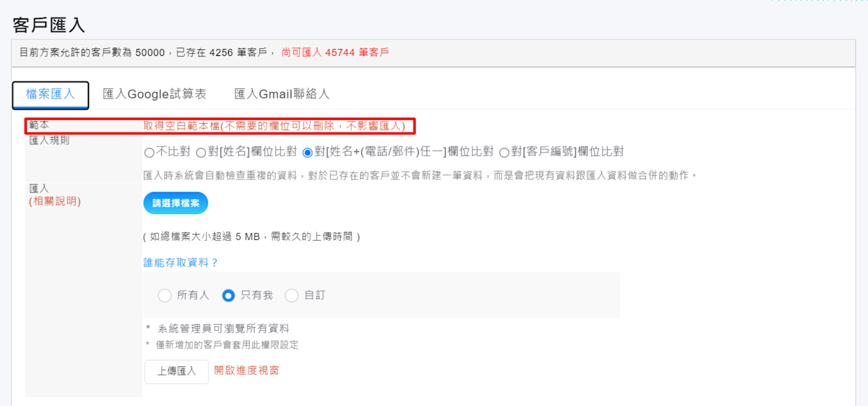Click the red 尚可匯入 45744 筆客戶 text
The height and width of the screenshot is (406, 868).
335,53
